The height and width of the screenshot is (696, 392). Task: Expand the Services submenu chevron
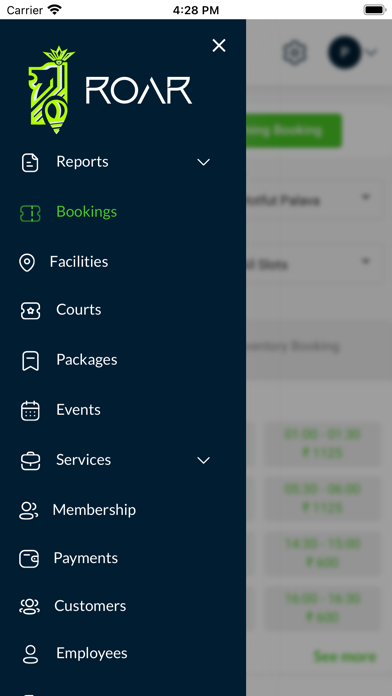(x=203, y=461)
